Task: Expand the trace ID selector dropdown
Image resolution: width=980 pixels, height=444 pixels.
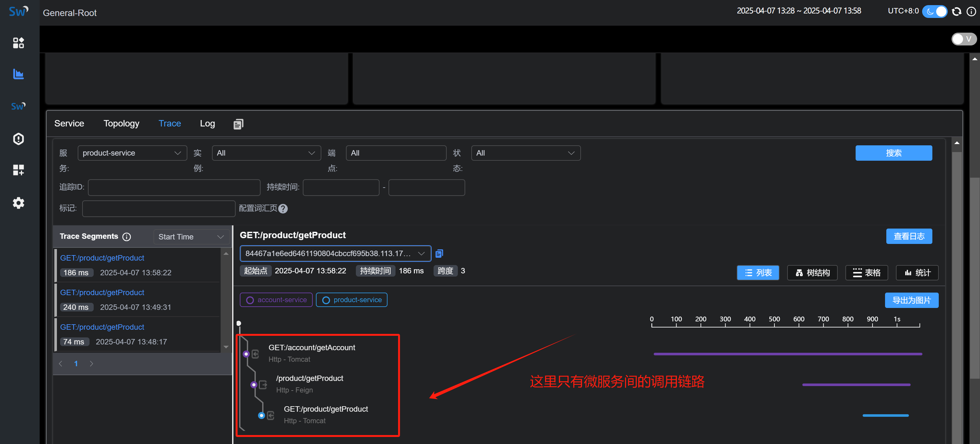Action: click(x=335, y=254)
